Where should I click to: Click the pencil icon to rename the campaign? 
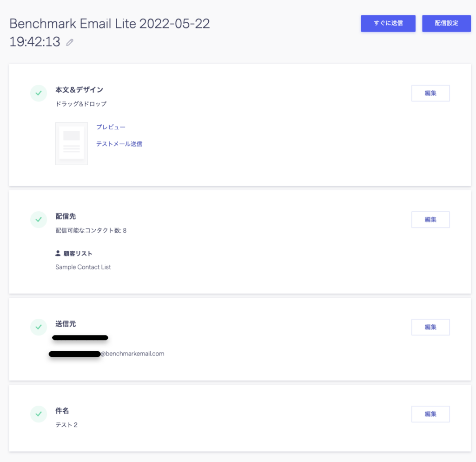pyautogui.click(x=69, y=41)
